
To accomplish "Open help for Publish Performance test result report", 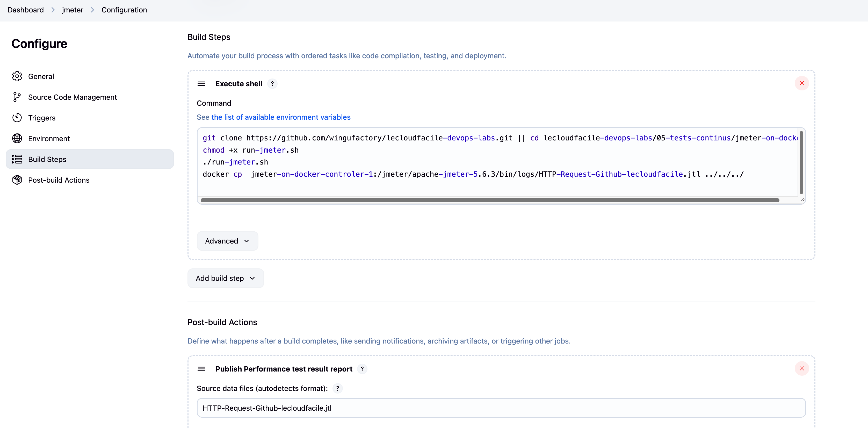I will click(x=362, y=369).
